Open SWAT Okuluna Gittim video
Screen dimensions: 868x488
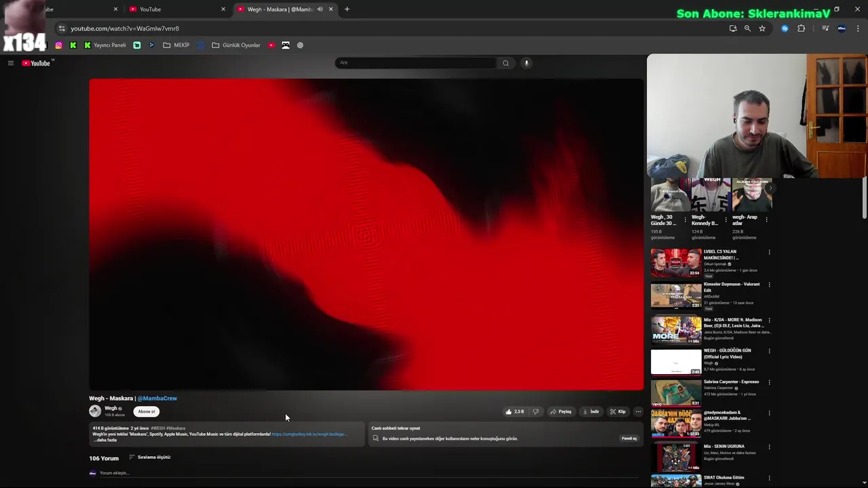tap(676, 481)
